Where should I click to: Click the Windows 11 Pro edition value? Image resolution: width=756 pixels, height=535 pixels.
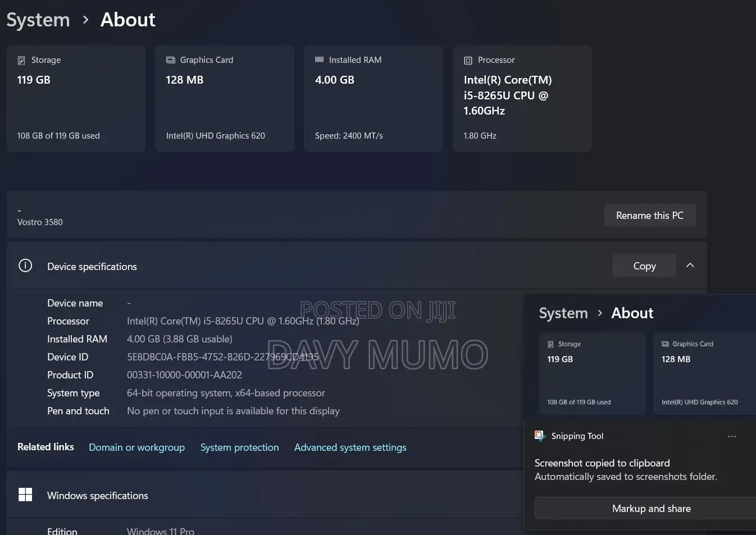pyautogui.click(x=161, y=531)
